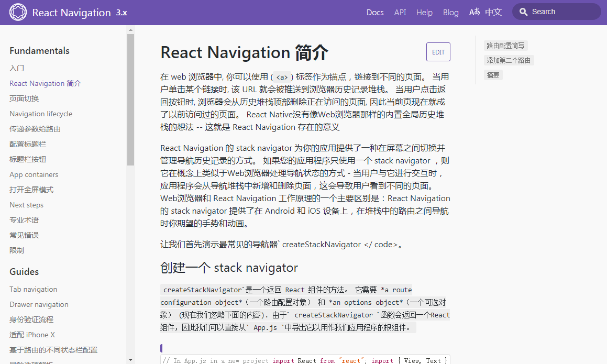
Task: Select React Navigation 简介 sidebar item
Action: point(45,83)
